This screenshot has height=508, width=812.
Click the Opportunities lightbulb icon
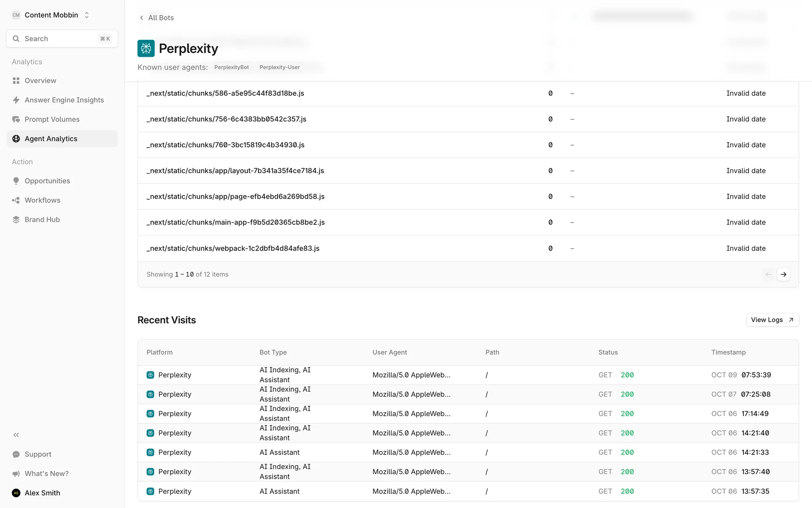[x=16, y=181]
